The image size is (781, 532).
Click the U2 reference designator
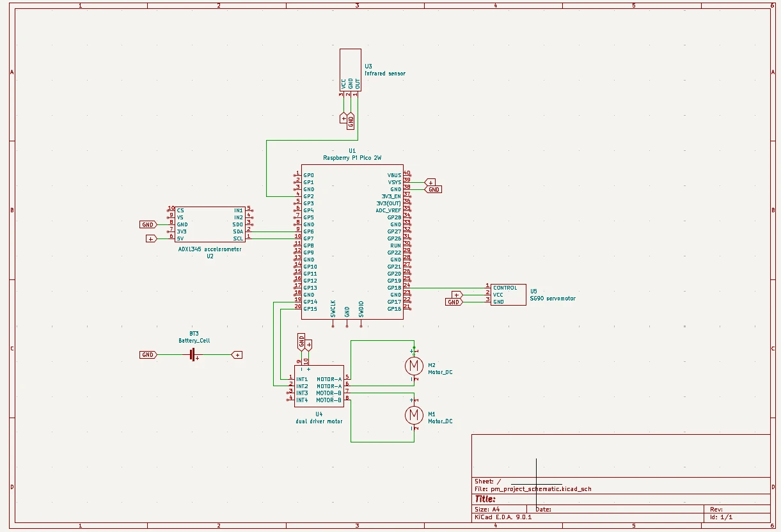coord(210,256)
